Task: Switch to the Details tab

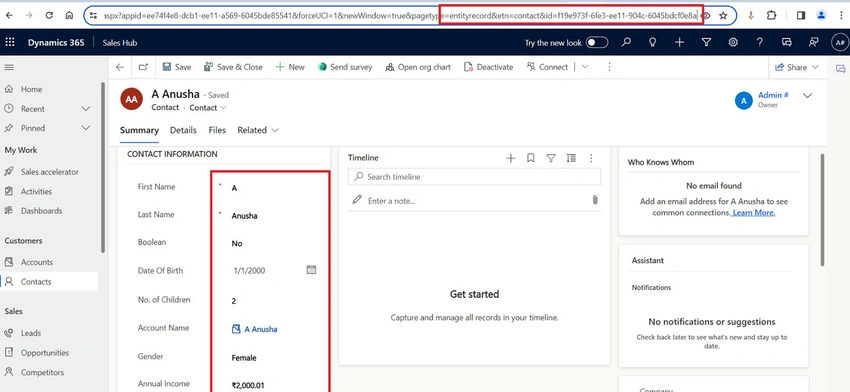Action: coord(183,130)
